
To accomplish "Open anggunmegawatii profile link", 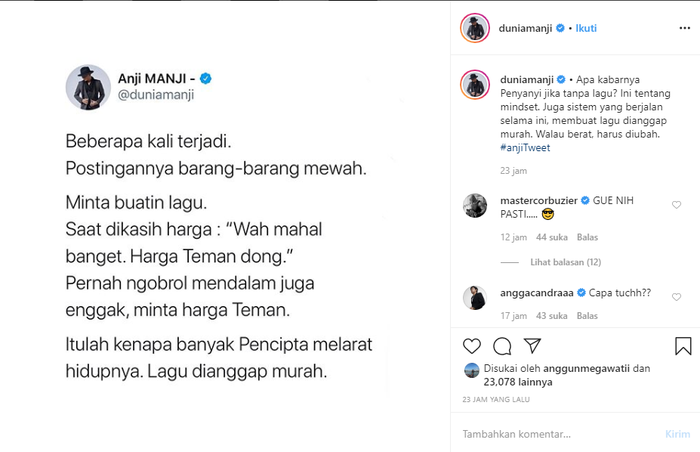I will click(x=586, y=369).
